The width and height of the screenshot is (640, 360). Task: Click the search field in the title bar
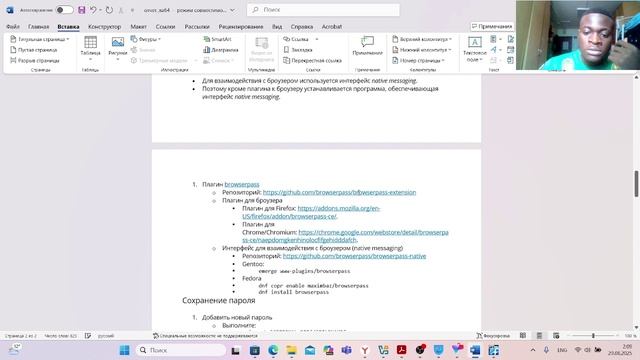[323, 10]
